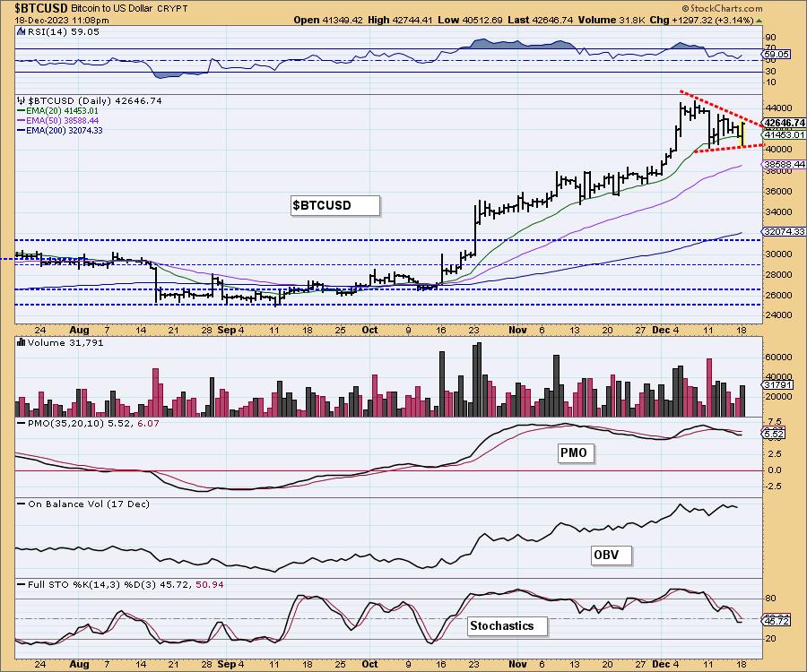This screenshot has width=807, height=672.
Task: Click the line marker before On Balance Vol
Action: tap(22, 504)
